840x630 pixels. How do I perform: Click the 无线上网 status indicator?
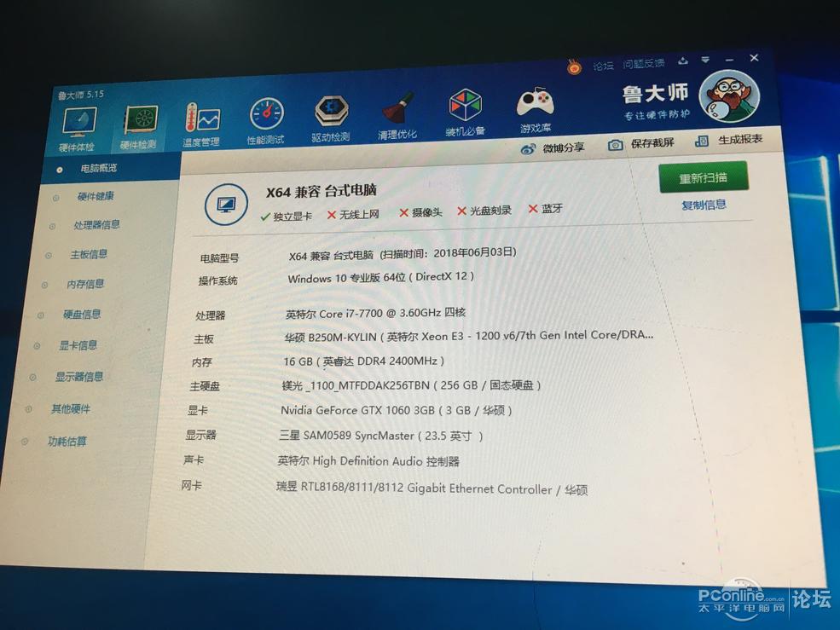click(353, 214)
